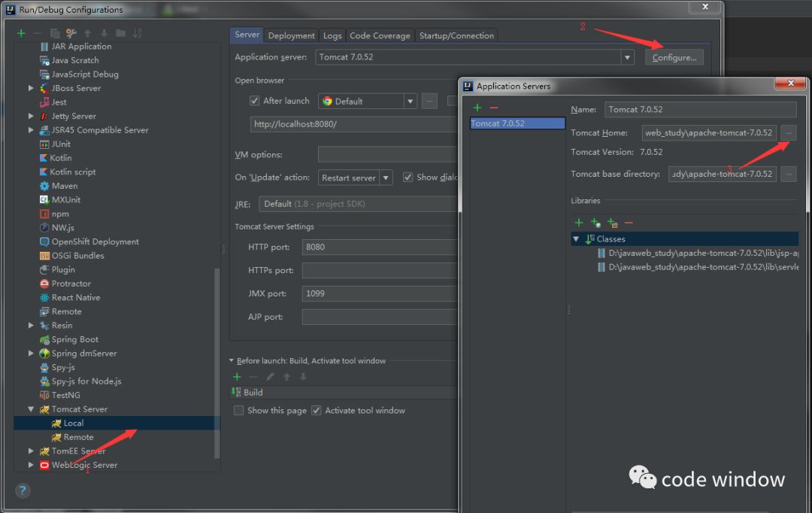Click the configuration list vertical scrollbar
812x513 pixels.
tap(217, 363)
